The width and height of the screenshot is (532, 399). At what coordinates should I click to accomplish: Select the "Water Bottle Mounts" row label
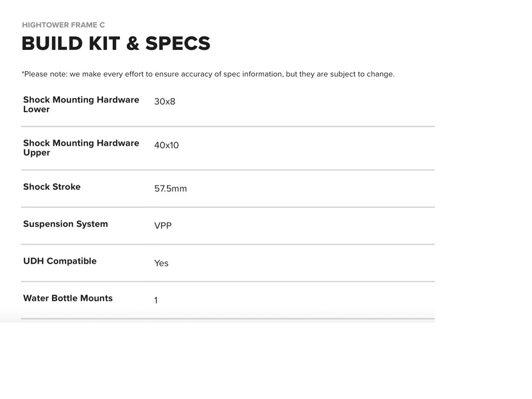click(68, 298)
